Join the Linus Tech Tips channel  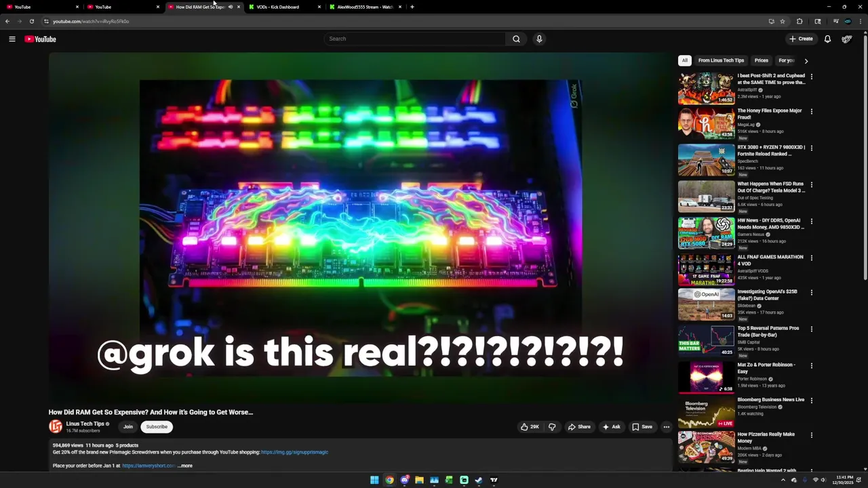click(x=128, y=427)
